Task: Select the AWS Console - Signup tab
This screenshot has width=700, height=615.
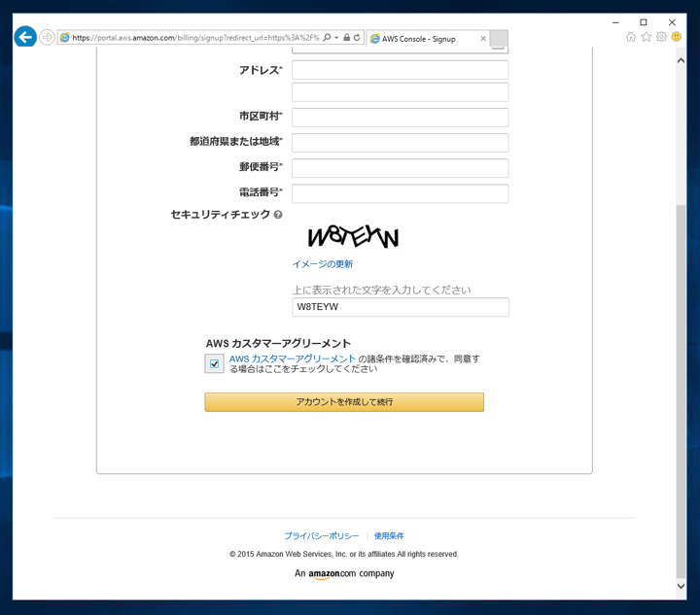Action: tap(428, 39)
